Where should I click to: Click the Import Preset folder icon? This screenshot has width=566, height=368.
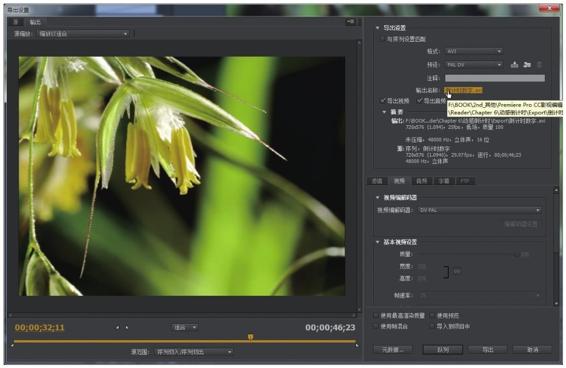tap(527, 65)
